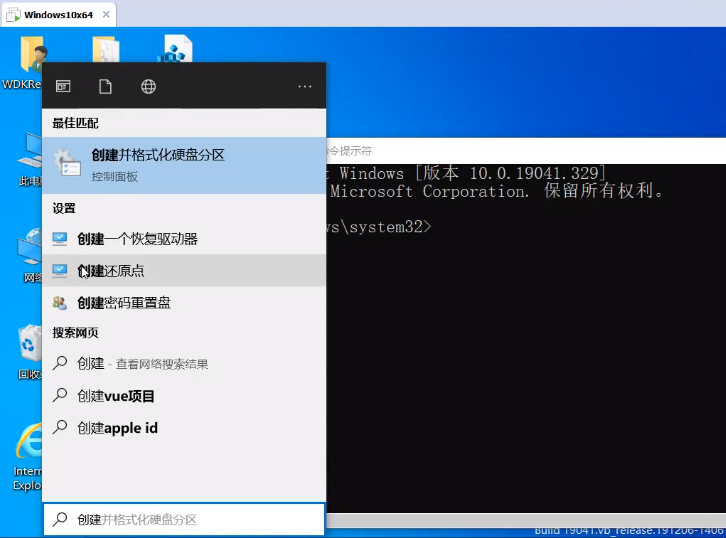
Task: Close the Windows10x64 VM tab
Action: click(106, 14)
